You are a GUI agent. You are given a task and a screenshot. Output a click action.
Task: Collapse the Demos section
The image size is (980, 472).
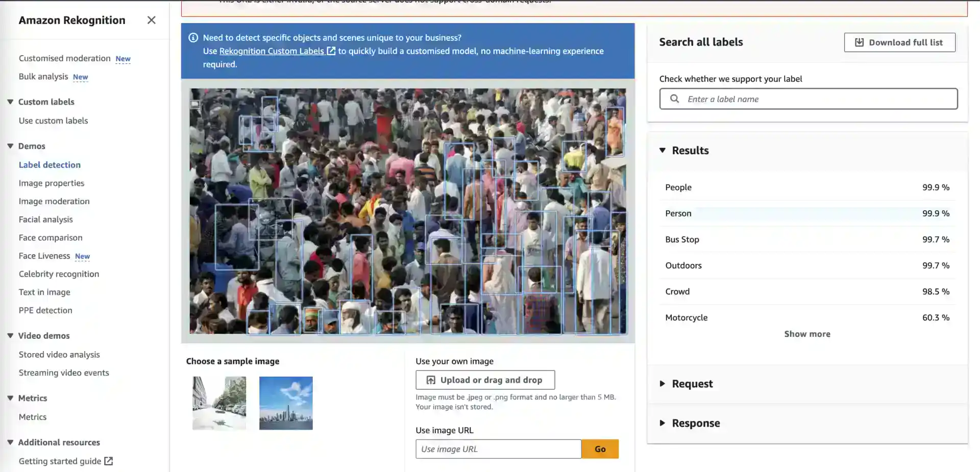pyautogui.click(x=10, y=146)
